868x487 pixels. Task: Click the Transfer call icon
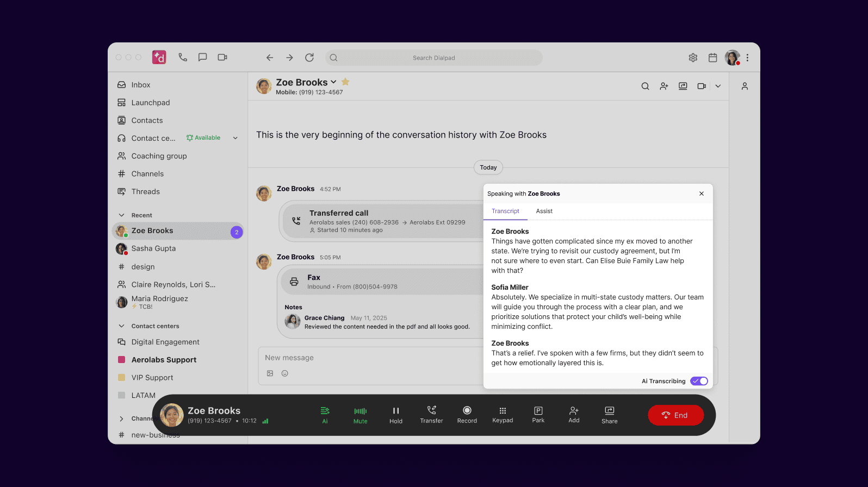pos(431,411)
